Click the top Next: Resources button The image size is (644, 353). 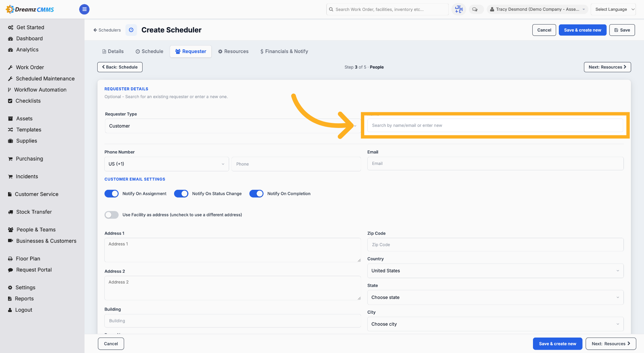pyautogui.click(x=607, y=67)
